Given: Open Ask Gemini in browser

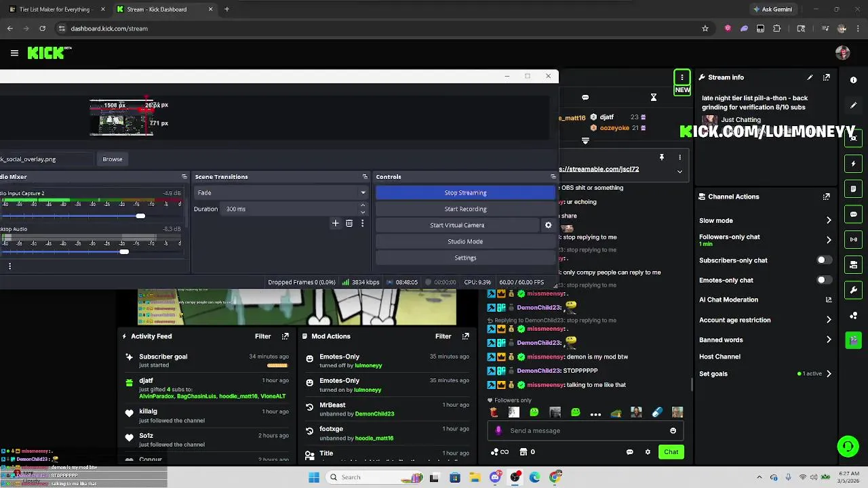Looking at the screenshot, I should point(772,9).
